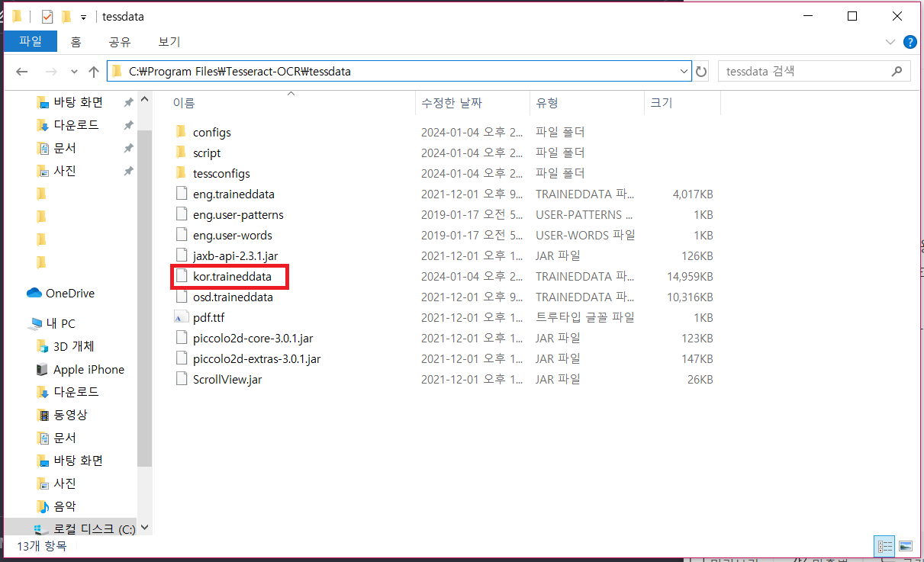Image resolution: width=924 pixels, height=562 pixels.
Task: Open the Help question mark icon
Action: tap(910, 42)
